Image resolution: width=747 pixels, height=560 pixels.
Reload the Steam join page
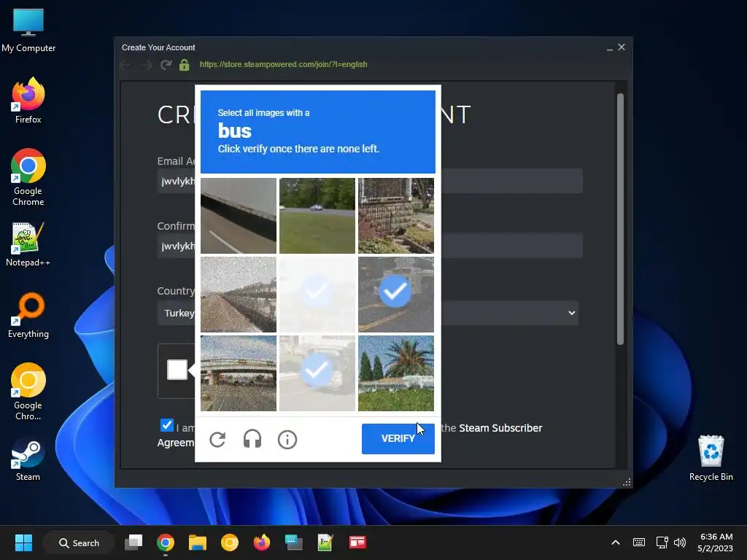166,65
